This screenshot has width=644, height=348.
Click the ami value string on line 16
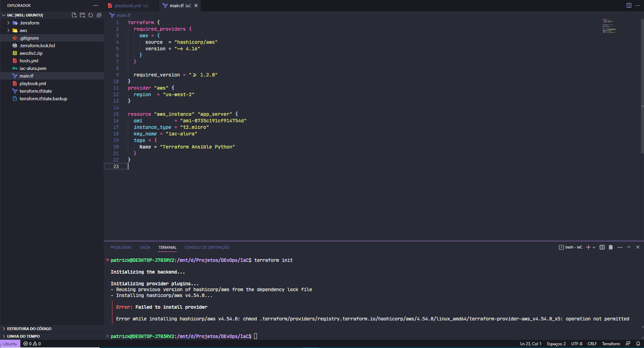point(213,121)
